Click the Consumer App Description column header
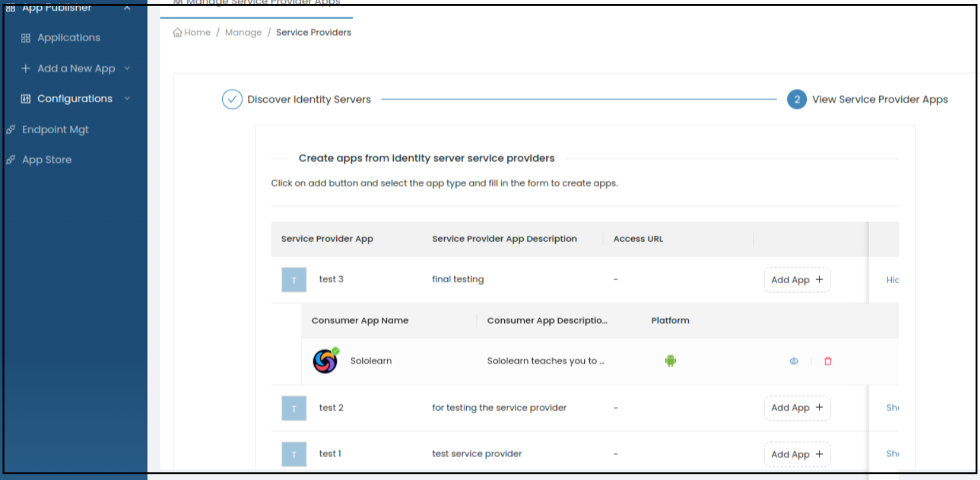Image resolution: width=980 pixels, height=480 pixels. (x=547, y=321)
